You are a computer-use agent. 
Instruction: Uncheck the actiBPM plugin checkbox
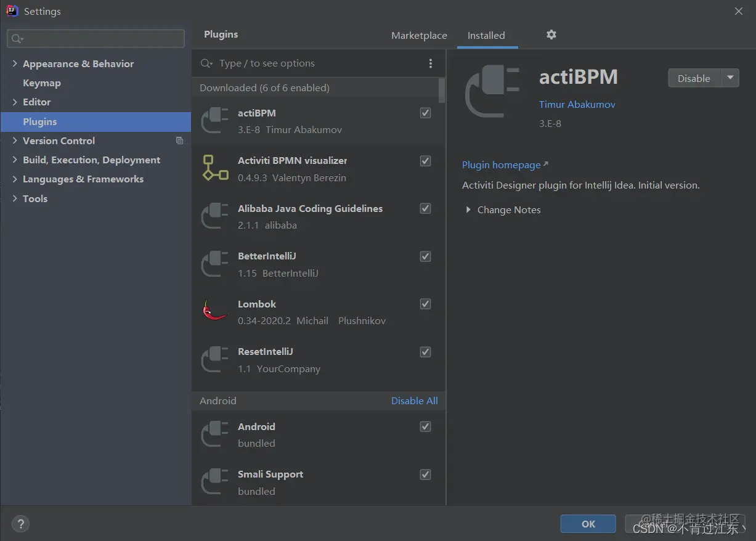click(425, 113)
